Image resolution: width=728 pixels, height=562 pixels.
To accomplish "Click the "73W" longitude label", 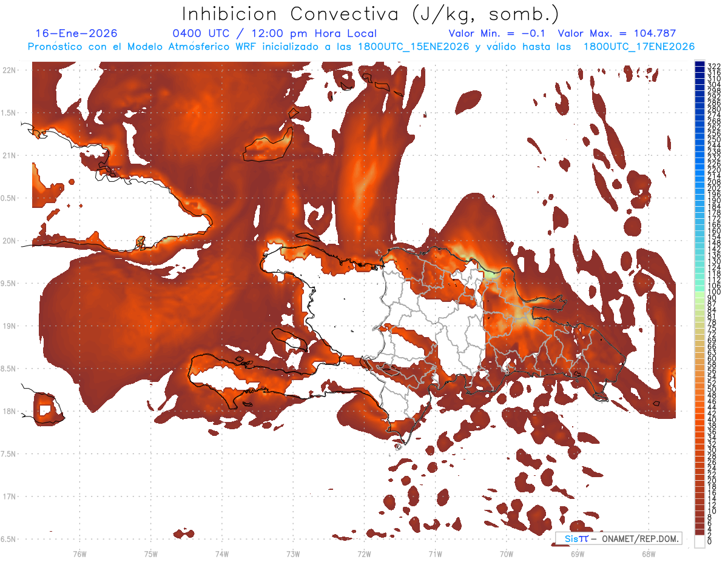I will (293, 554).
